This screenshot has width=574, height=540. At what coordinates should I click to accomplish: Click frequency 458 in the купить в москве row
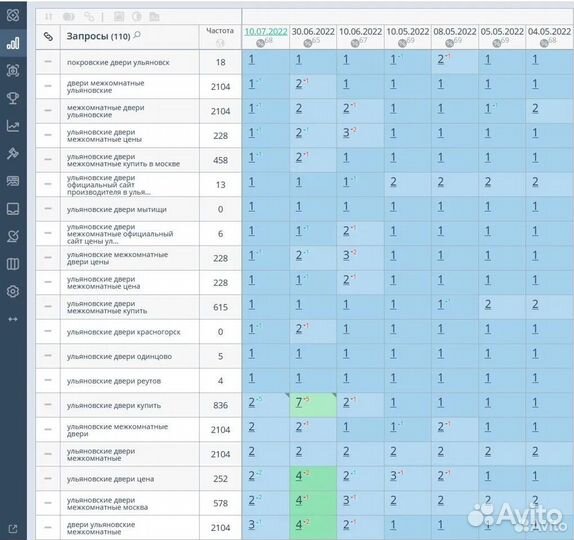click(x=220, y=160)
